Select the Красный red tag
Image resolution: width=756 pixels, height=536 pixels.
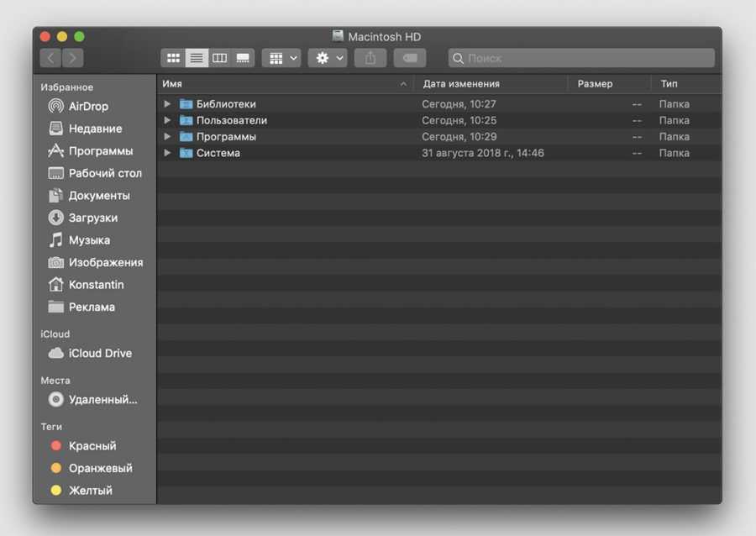[92, 446]
